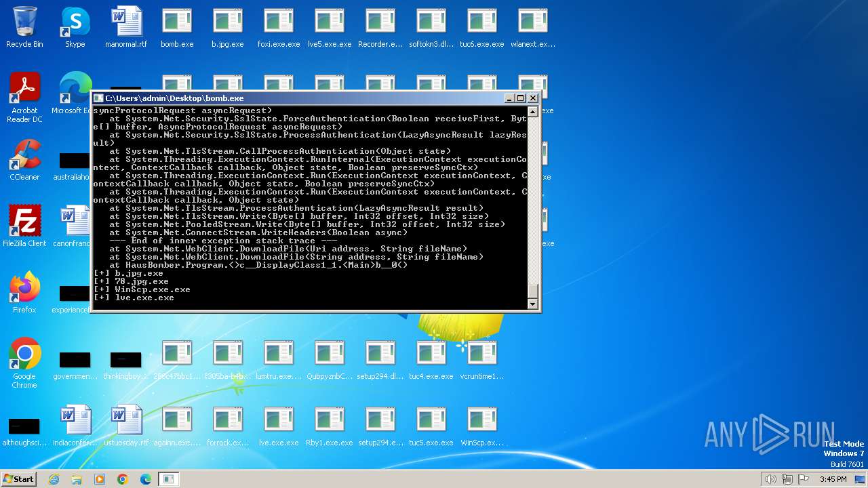Click the 3:45 PM taskbar clock
Image resolution: width=868 pixels, height=488 pixels.
[x=833, y=479]
